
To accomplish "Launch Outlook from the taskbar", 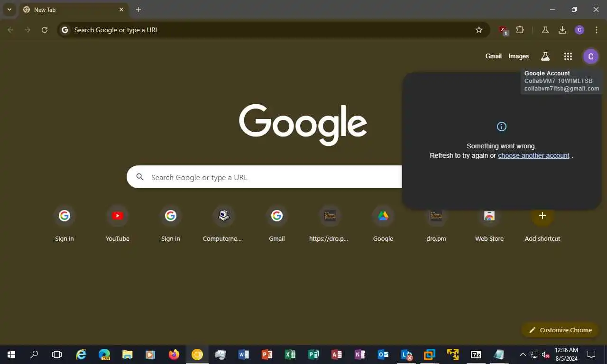I will (x=383, y=354).
